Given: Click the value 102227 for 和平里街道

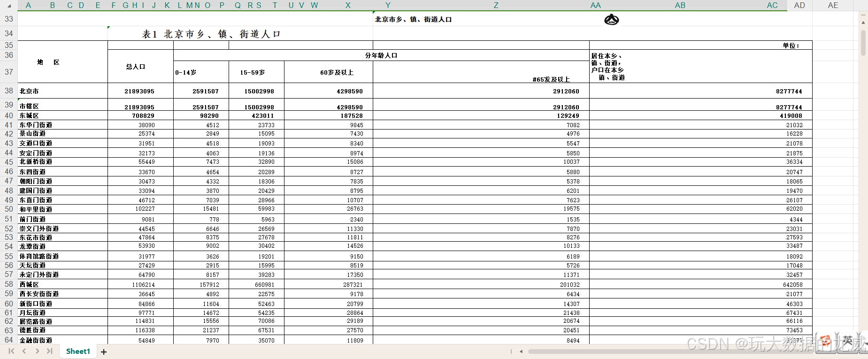Looking at the screenshot, I should (x=145, y=209).
